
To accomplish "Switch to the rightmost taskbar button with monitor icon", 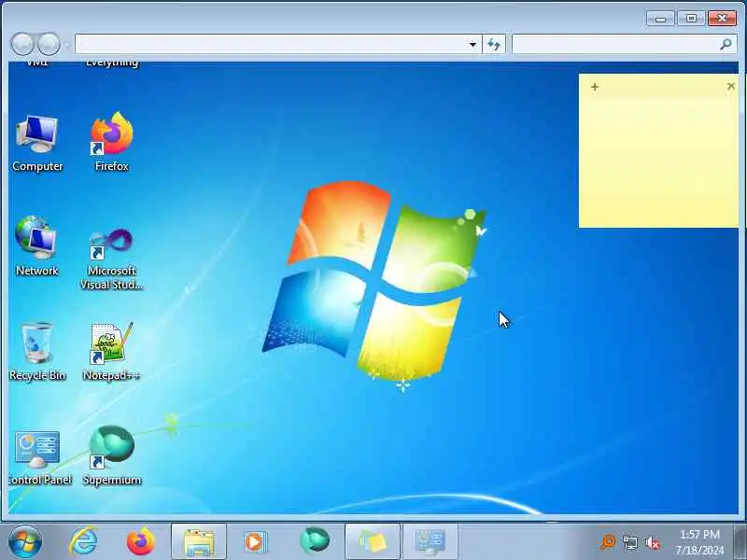I will (x=430, y=541).
